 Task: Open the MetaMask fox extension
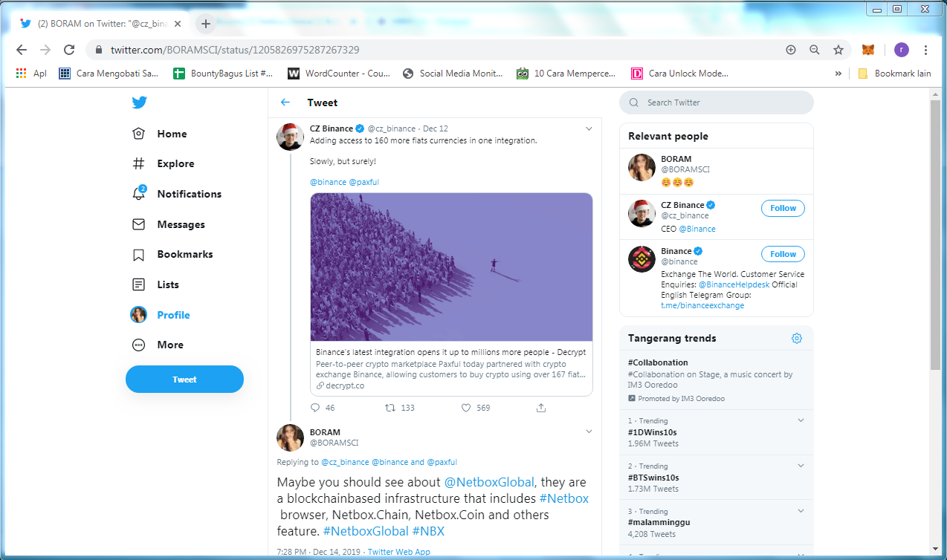click(x=868, y=50)
